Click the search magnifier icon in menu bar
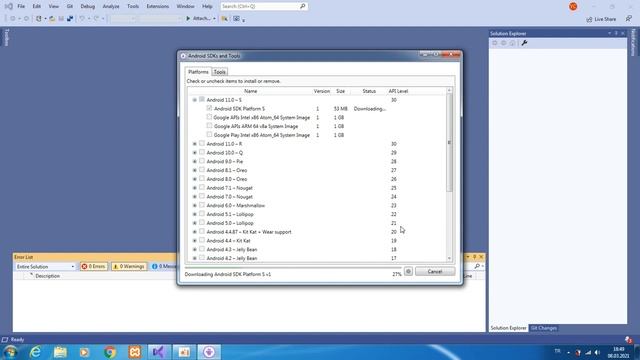The image size is (640, 360). (x=303, y=7)
